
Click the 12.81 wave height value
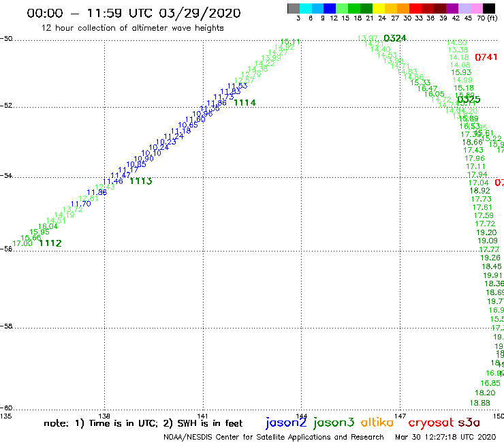coord(89,198)
